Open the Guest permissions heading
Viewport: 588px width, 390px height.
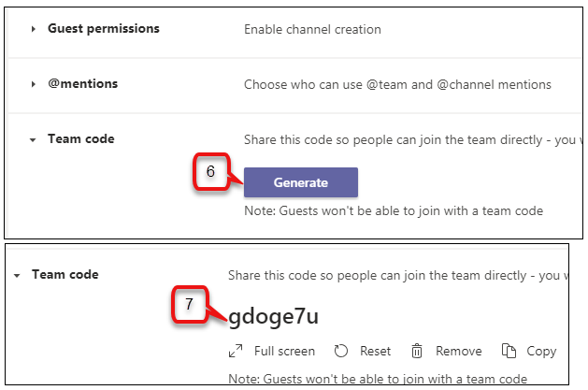(x=104, y=29)
